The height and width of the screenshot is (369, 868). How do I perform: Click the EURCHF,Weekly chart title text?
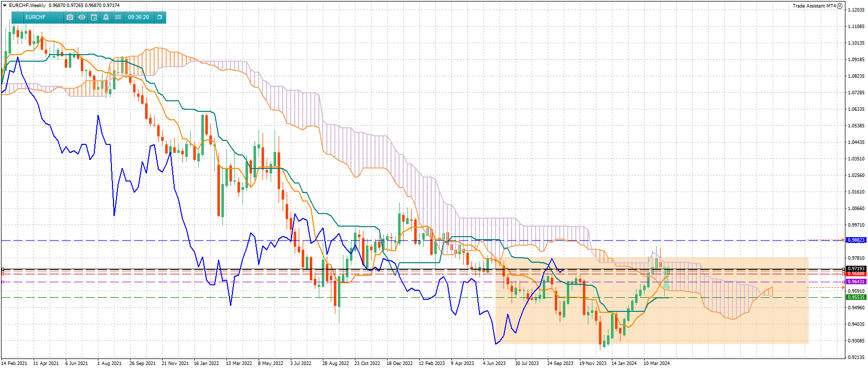(x=27, y=6)
